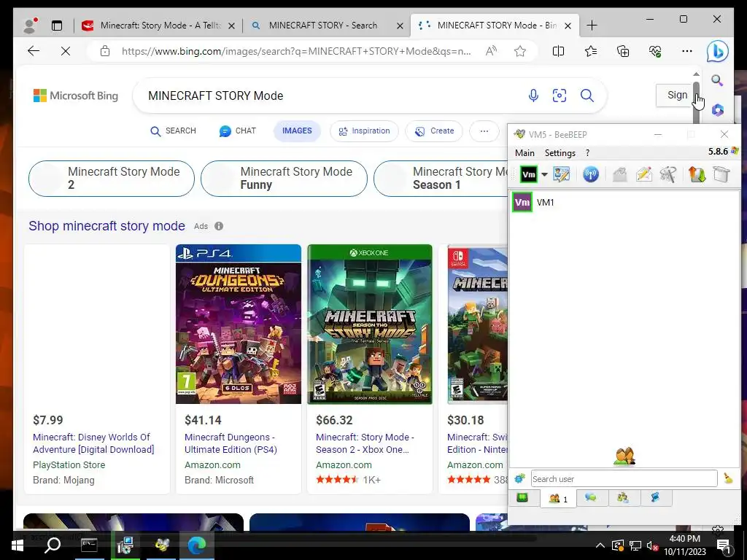
Task: Toggle Edge split screen icon
Action: pos(558,51)
